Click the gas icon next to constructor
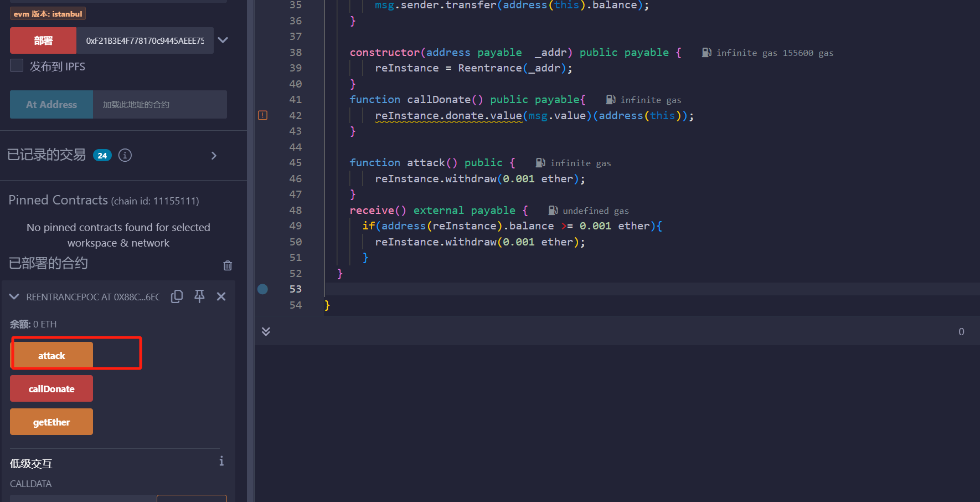The height and width of the screenshot is (502, 980). [706, 53]
